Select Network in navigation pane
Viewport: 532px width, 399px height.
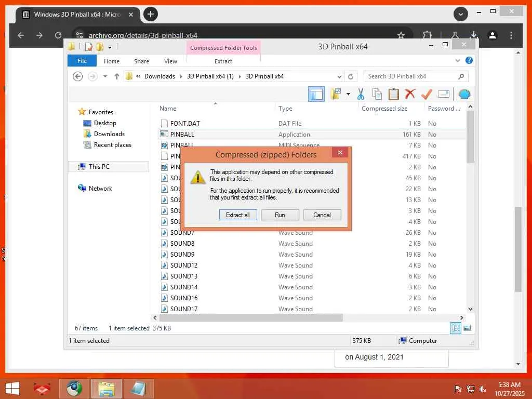click(x=100, y=188)
